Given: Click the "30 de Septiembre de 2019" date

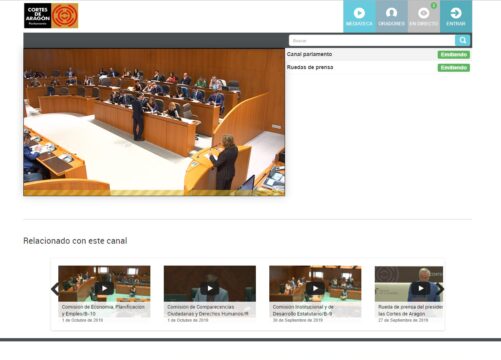Looking at the screenshot, I should [x=298, y=320].
